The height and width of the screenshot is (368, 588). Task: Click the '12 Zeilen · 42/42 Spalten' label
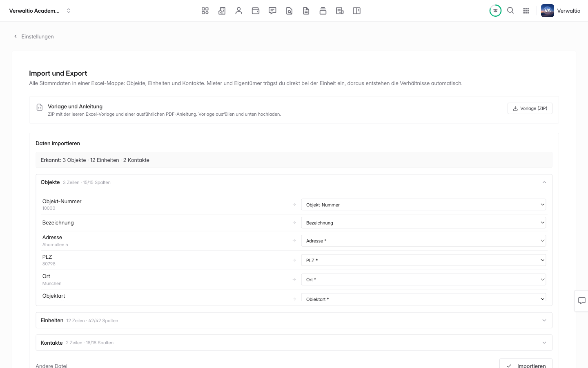(x=92, y=321)
